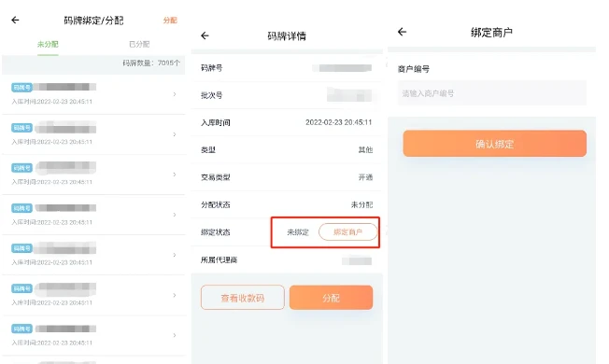The width and height of the screenshot is (609, 364).
Task: Select the 未绑定 status text
Action: tap(298, 232)
